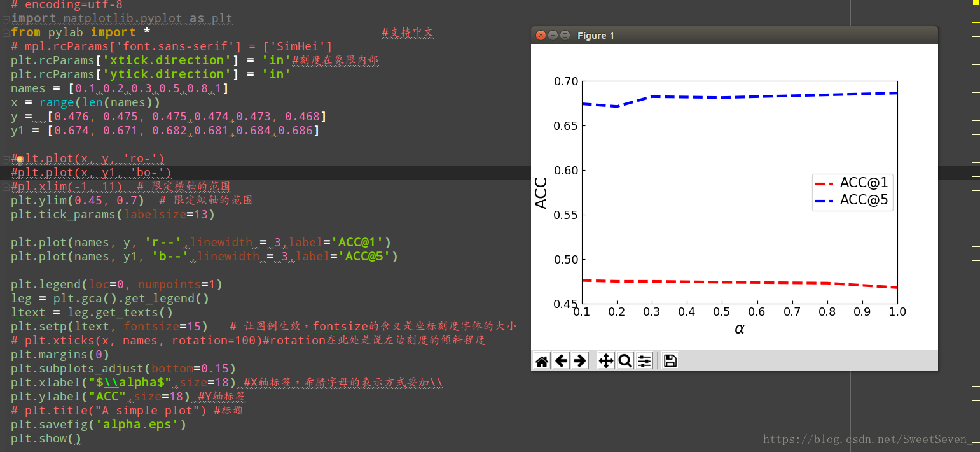Click the 'plt.legend(loc=0, numpoints=1)' line

coord(116,285)
